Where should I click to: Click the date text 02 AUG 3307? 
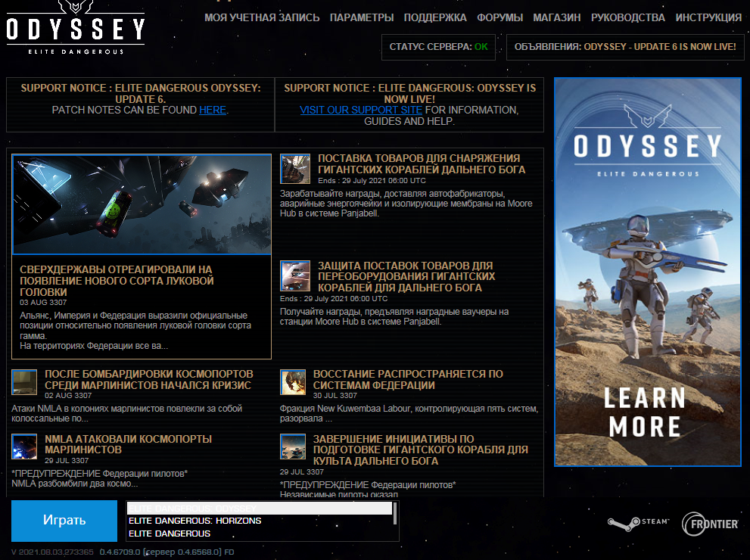coord(68,396)
